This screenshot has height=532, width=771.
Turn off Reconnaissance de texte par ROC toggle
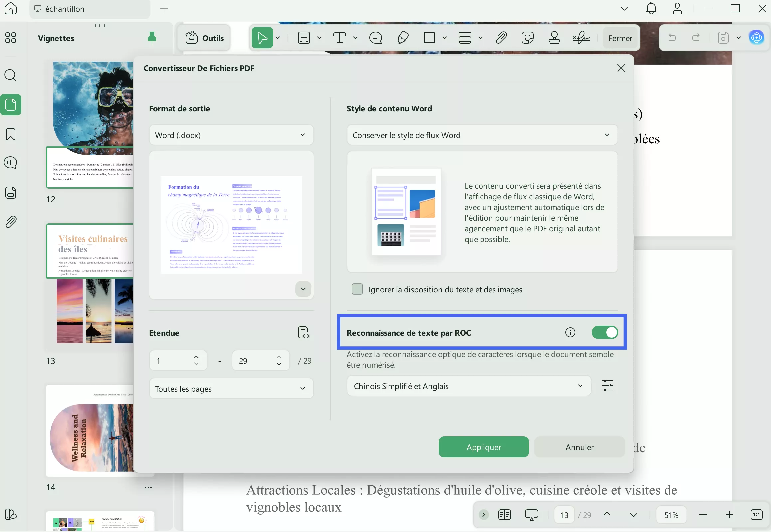pos(604,332)
